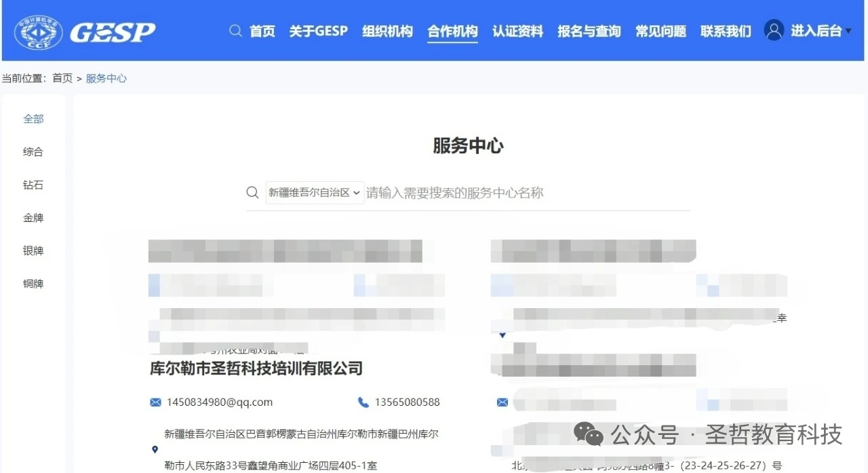868x473 pixels.
Task: Select the 钻石 category filter
Action: click(x=33, y=185)
